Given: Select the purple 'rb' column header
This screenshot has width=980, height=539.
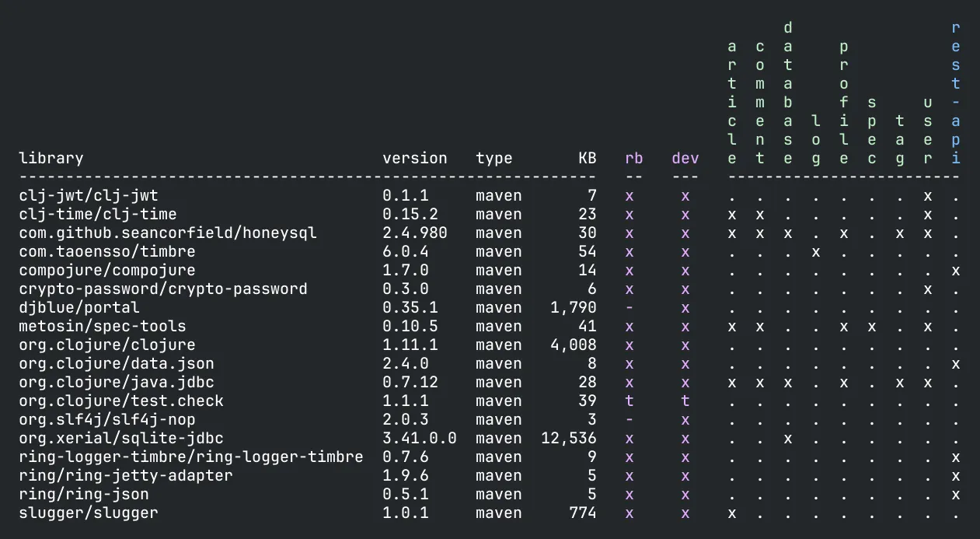Looking at the screenshot, I should [633, 159].
